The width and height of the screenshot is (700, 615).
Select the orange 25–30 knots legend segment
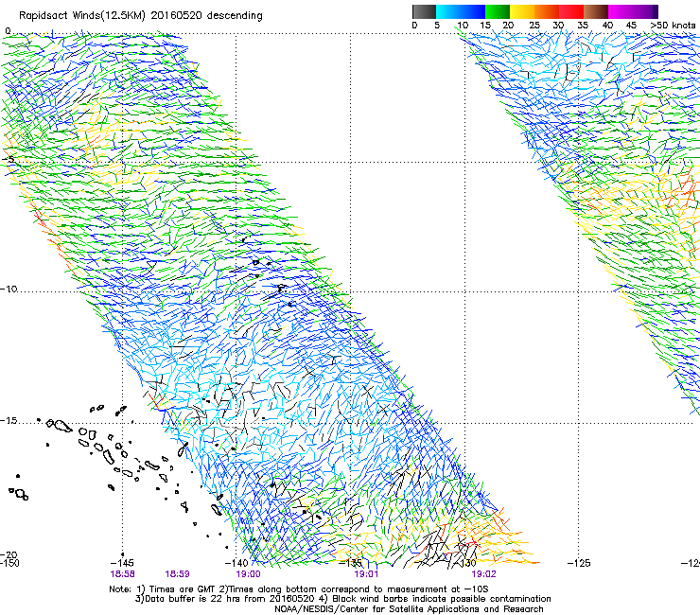pos(547,11)
